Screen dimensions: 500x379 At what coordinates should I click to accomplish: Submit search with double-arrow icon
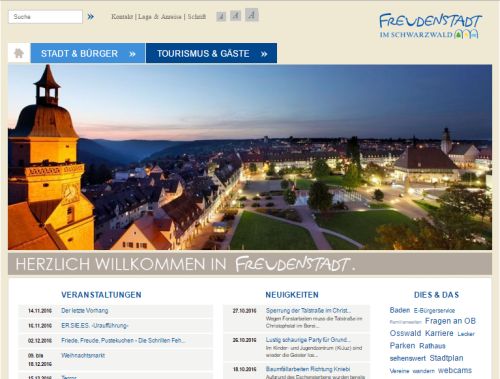(90, 17)
